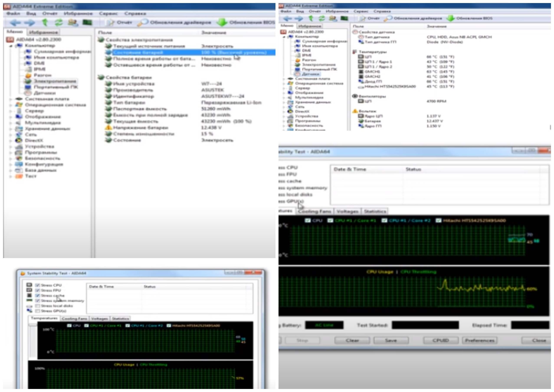Click the flame icon in System Stability Test title
This screenshot has width=554, height=392.
[23, 273]
